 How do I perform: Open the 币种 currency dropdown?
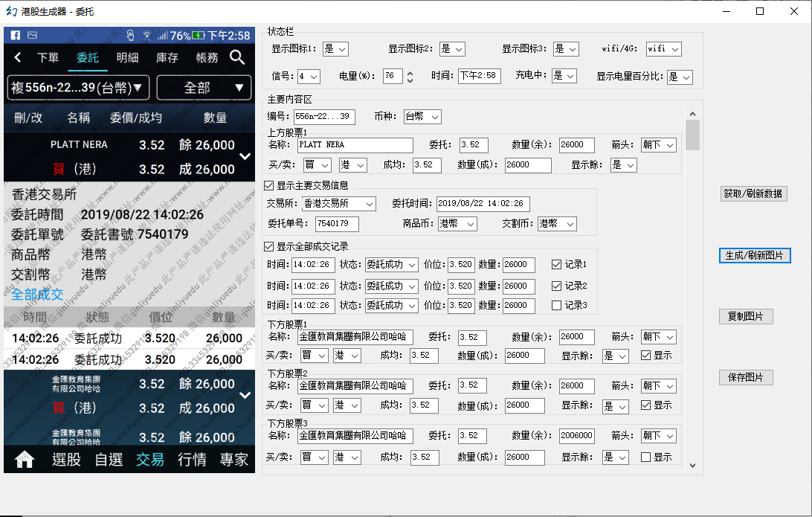tap(422, 117)
